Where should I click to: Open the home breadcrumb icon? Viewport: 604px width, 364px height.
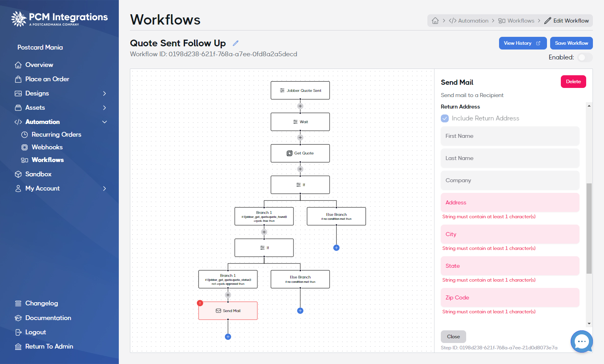coord(435,21)
